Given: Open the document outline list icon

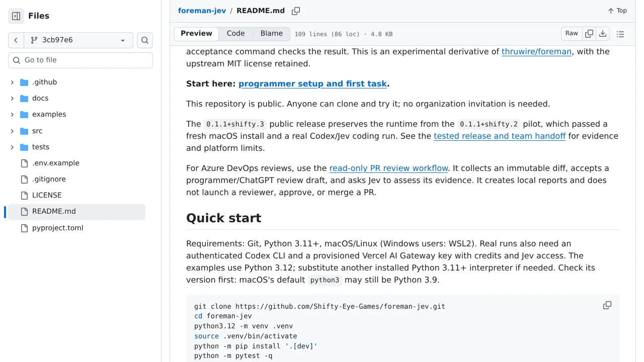Looking at the screenshot, I should coord(620,34).
